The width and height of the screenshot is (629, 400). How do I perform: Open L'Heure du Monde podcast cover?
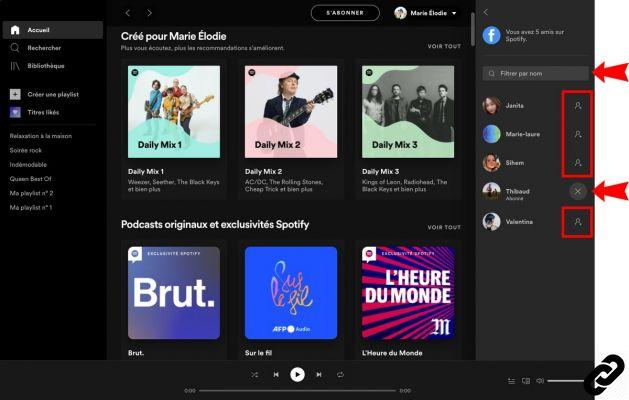[x=408, y=293]
